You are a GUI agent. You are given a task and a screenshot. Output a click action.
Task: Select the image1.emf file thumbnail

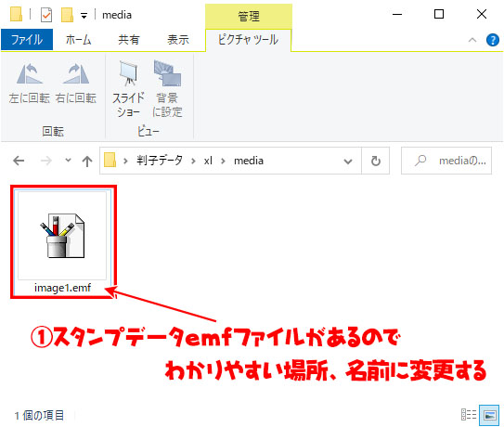(x=63, y=241)
